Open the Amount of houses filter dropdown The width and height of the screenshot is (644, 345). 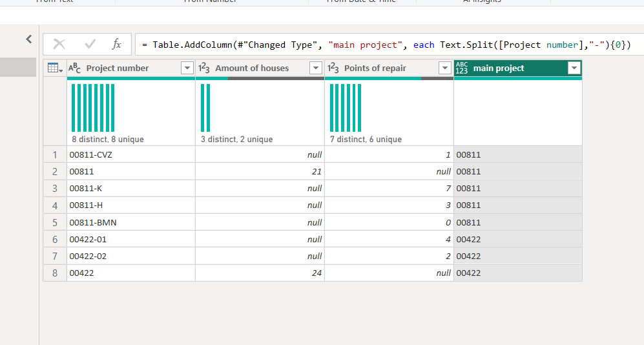click(x=316, y=68)
